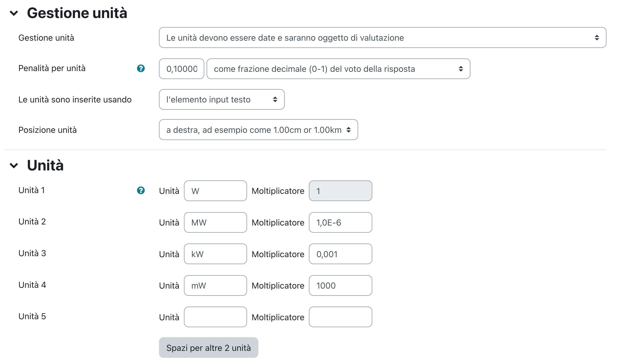Collapse the Gestione unità section chevron
The width and height of the screenshot is (625, 364).
14,13
